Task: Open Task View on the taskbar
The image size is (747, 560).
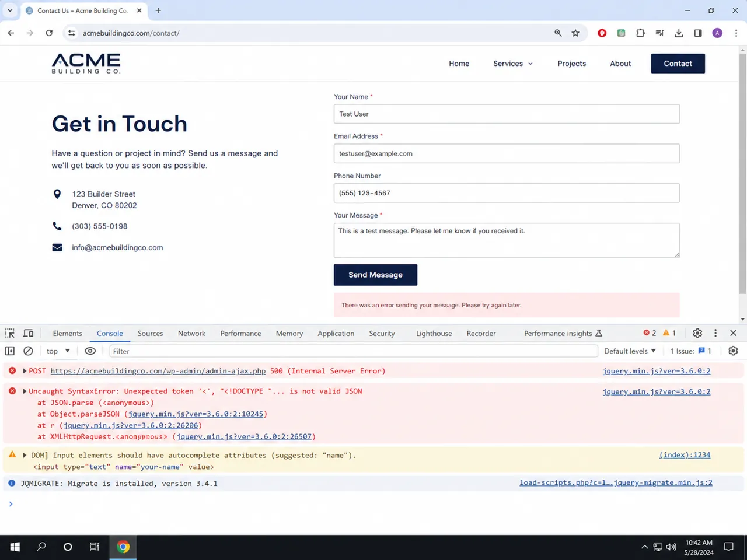Action: click(x=94, y=547)
